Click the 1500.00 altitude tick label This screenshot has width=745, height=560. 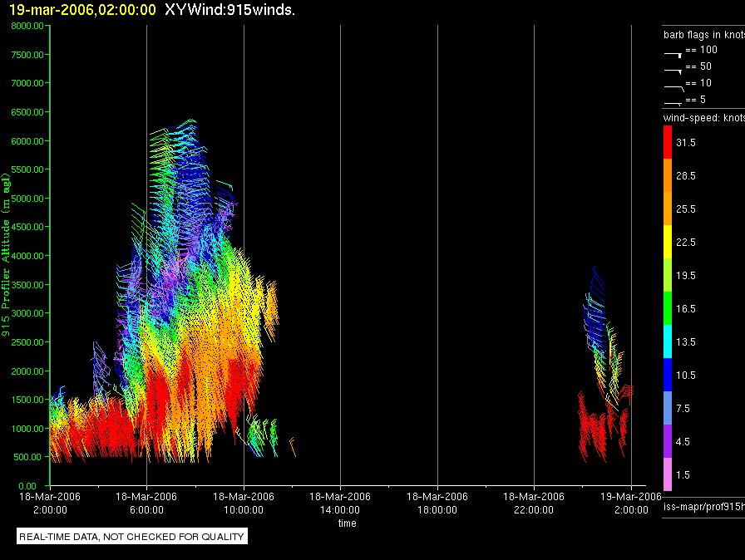pos(27,400)
